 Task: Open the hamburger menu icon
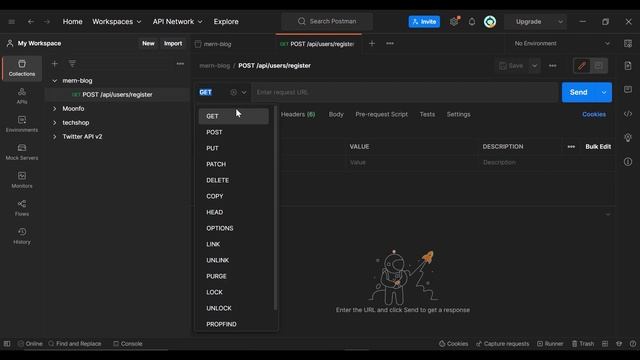tap(11, 22)
